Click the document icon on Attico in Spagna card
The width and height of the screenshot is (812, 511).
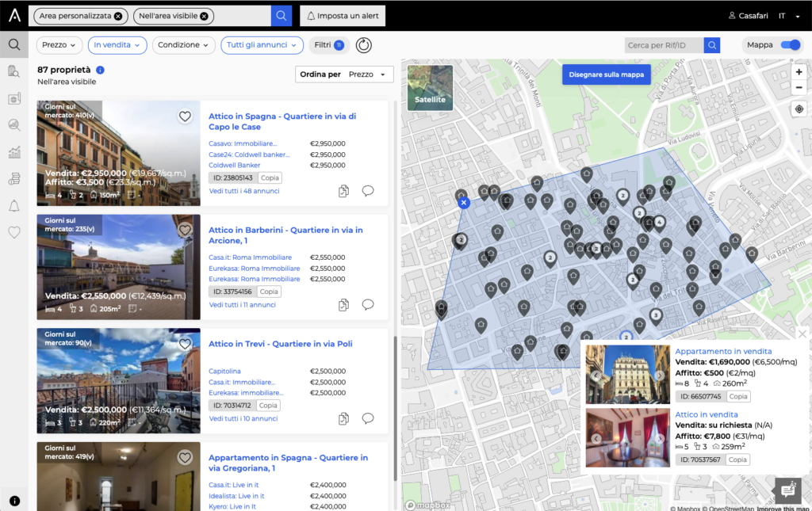tap(343, 191)
